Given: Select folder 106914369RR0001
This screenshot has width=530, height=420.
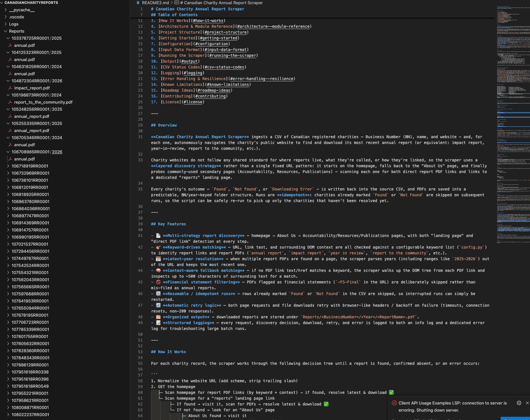Looking at the screenshot, I should click(x=30, y=223).
